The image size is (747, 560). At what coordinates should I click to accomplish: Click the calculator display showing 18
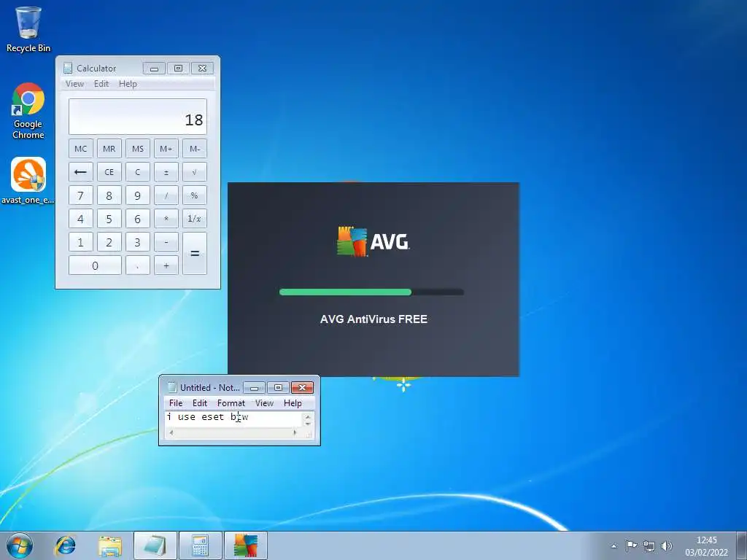click(x=138, y=117)
